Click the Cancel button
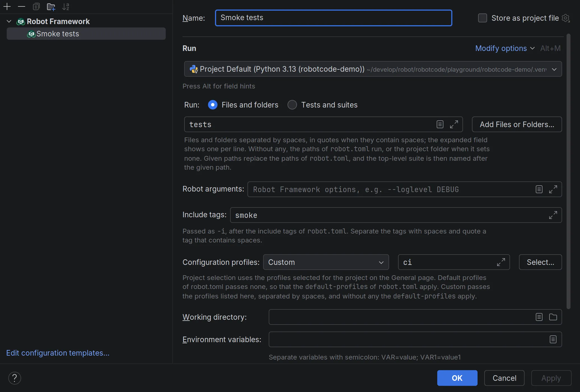Viewport: 580px width, 392px height. tap(504, 378)
